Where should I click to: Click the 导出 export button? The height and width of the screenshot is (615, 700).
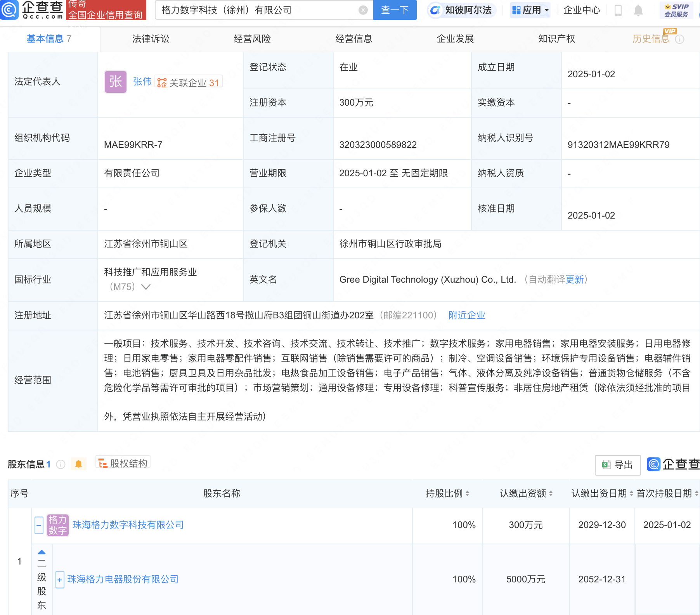pyautogui.click(x=618, y=465)
